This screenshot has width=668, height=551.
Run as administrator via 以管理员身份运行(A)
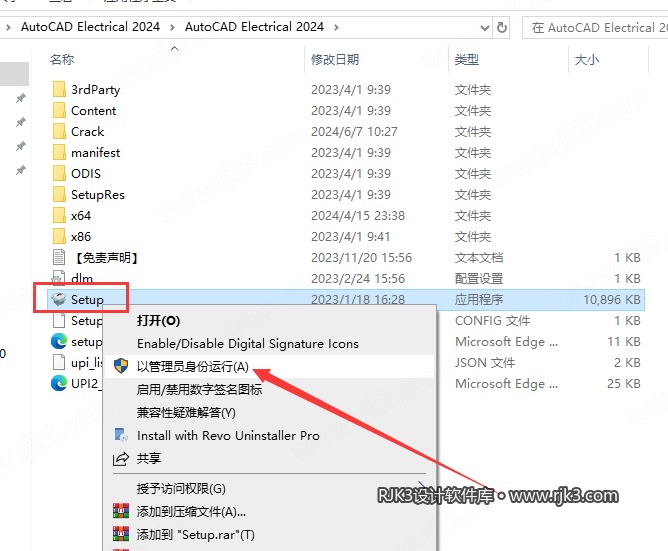point(193,366)
